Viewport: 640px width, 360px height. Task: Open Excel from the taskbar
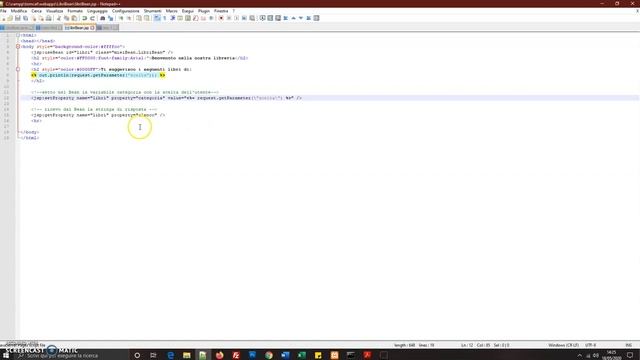pyautogui.click(x=302, y=356)
